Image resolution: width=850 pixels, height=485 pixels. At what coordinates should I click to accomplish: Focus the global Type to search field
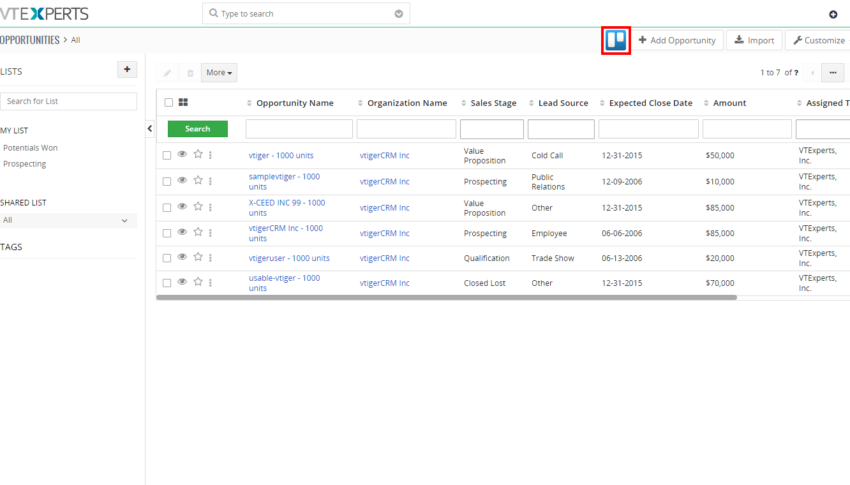(x=306, y=14)
